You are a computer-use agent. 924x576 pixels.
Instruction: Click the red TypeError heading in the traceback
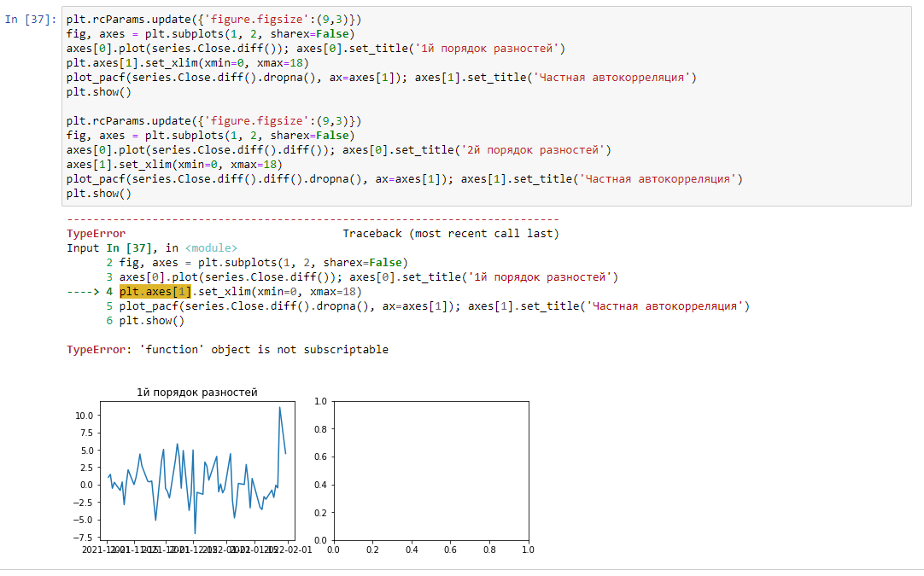[96, 233]
